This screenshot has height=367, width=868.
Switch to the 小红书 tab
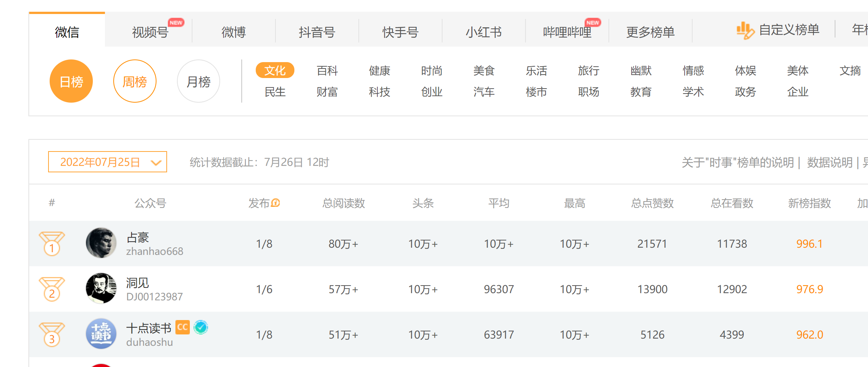click(484, 32)
